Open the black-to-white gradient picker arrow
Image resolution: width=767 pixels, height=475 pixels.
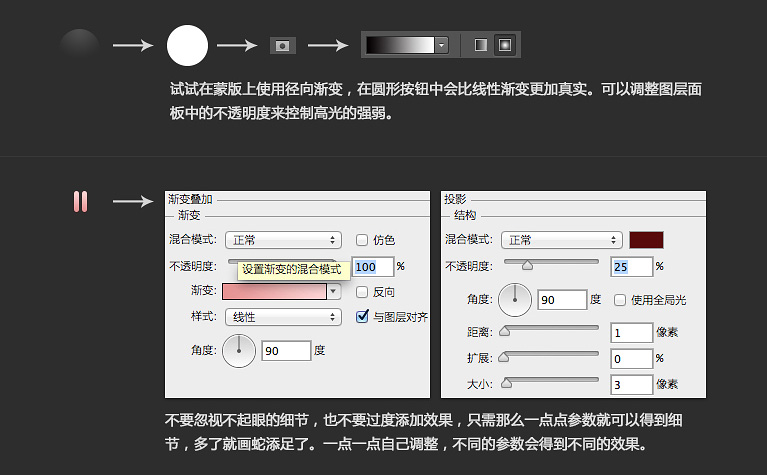click(442, 45)
